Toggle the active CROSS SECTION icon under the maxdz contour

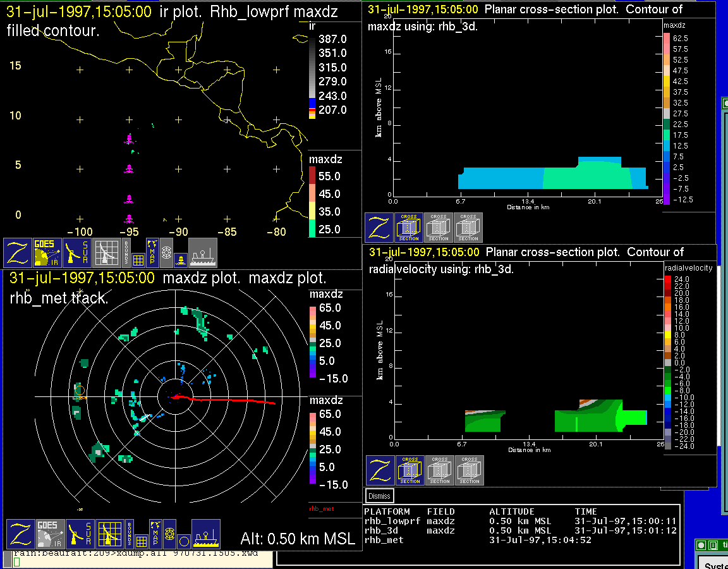pos(408,228)
